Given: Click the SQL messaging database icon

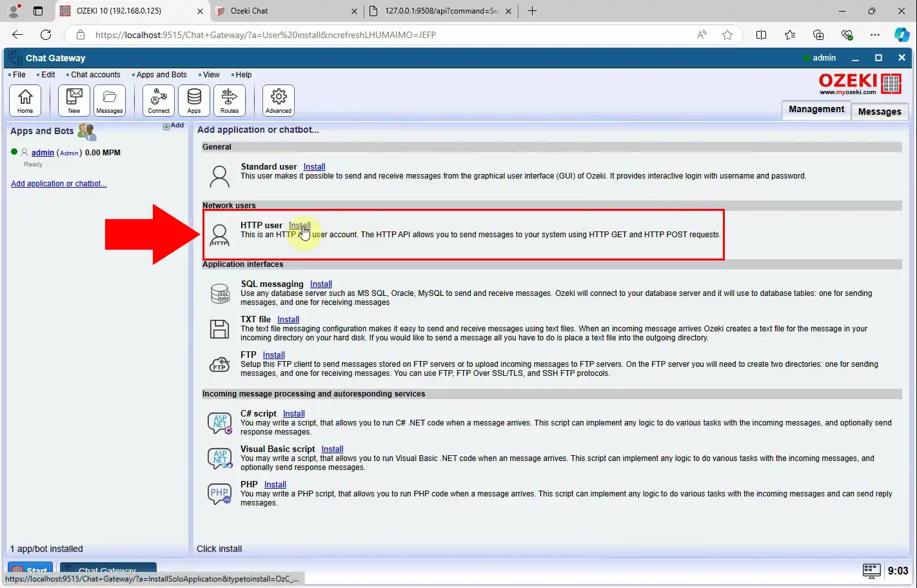Looking at the screenshot, I should 220,293.
